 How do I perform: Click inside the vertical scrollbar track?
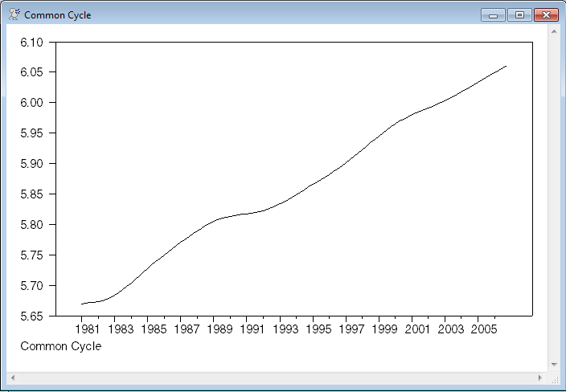[x=554, y=201]
